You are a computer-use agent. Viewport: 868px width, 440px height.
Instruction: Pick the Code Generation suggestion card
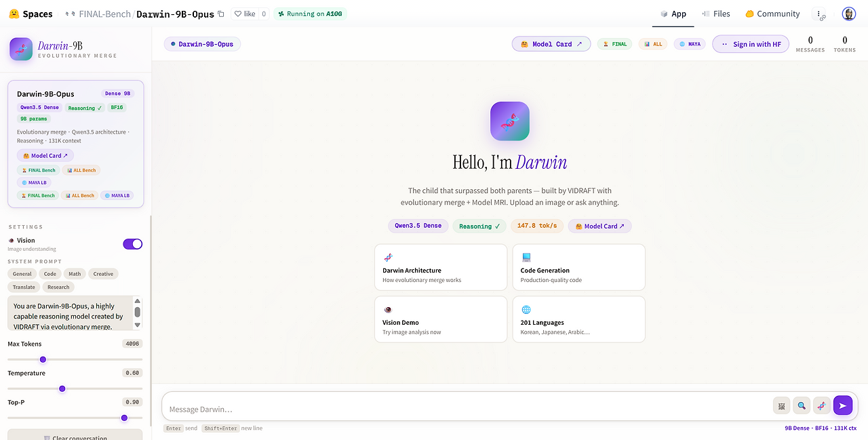578,267
